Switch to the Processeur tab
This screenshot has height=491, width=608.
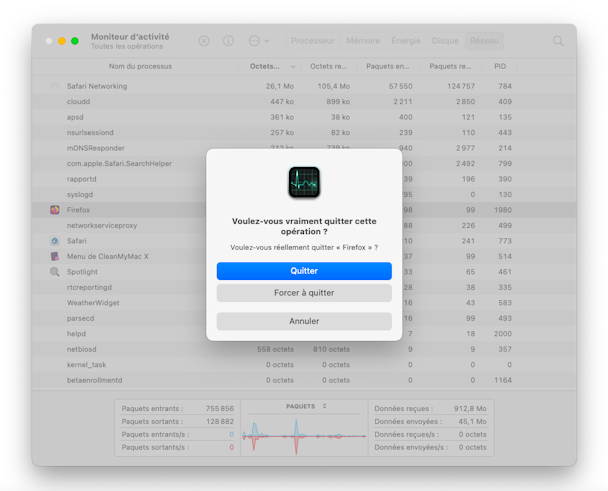[313, 41]
